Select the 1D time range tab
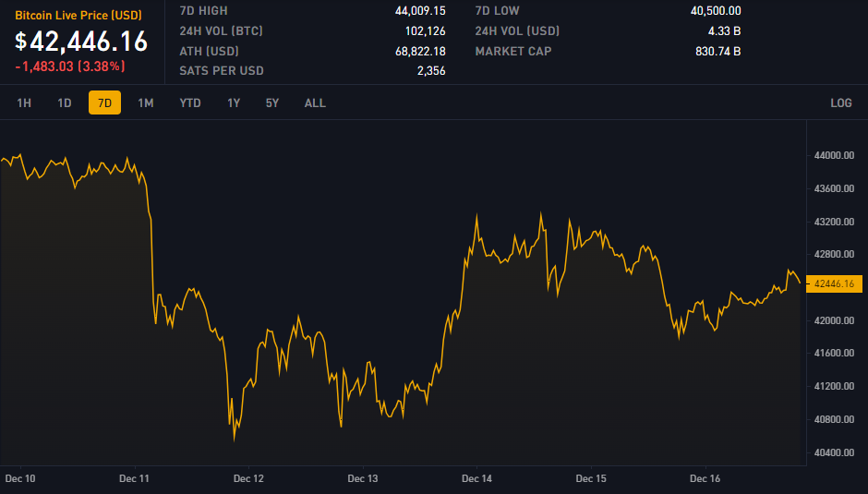This screenshot has height=494, width=868. [65, 102]
